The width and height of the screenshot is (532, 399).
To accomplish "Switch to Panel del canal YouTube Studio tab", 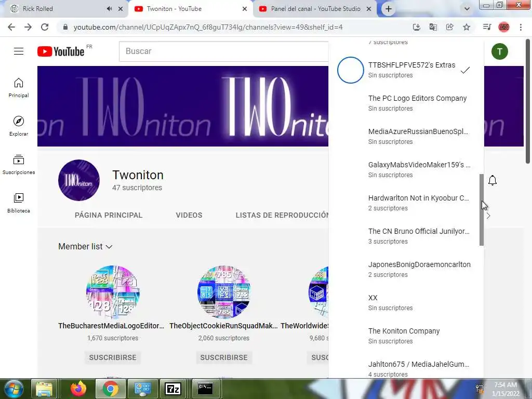I will [x=315, y=9].
